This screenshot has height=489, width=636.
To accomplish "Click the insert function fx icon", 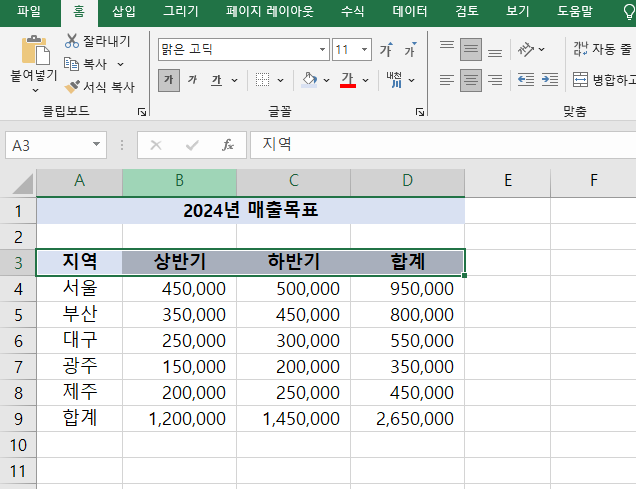I will point(228,145).
